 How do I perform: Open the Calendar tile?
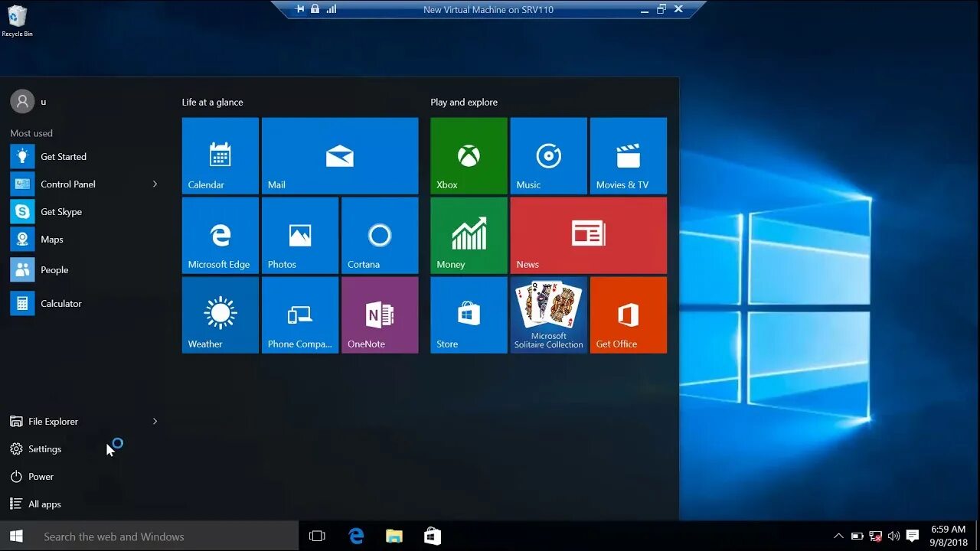point(220,155)
